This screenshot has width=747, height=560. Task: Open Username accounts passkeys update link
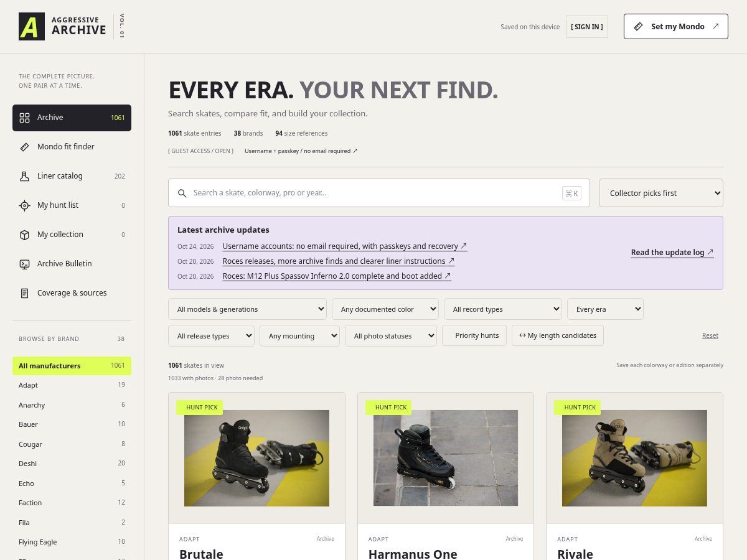[345, 246]
